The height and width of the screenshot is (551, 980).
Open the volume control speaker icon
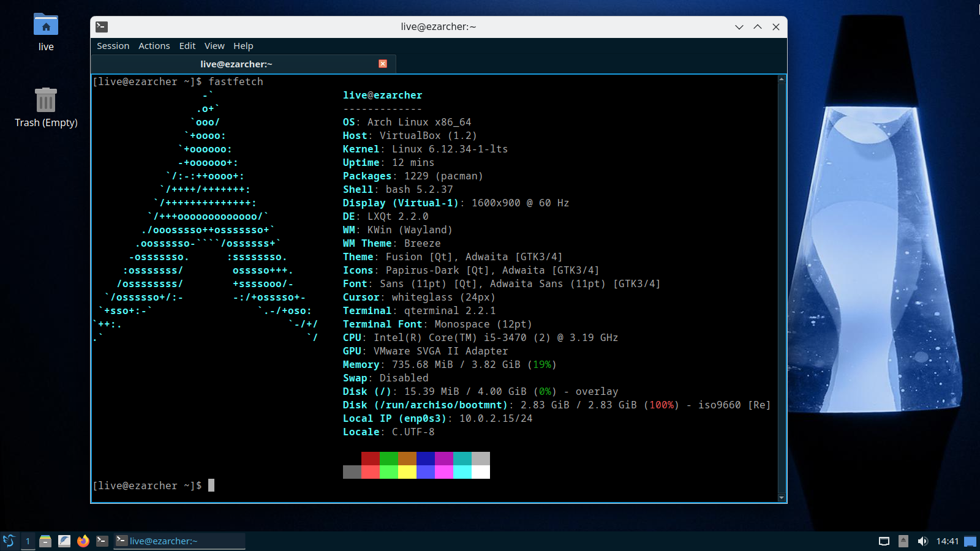click(x=922, y=541)
